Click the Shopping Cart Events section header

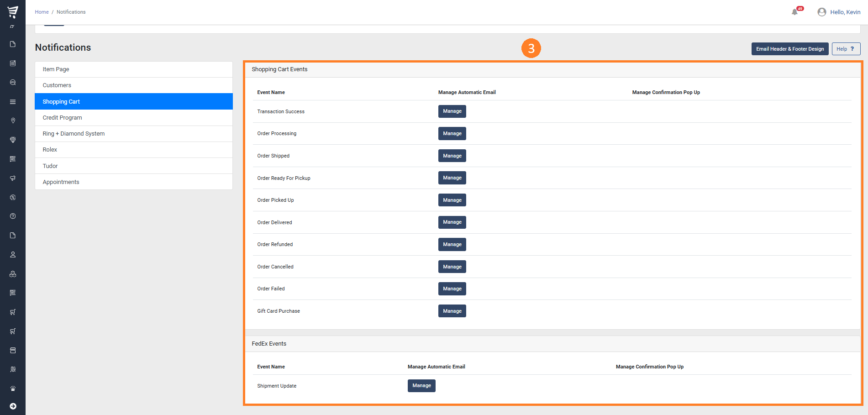coord(279,69)
